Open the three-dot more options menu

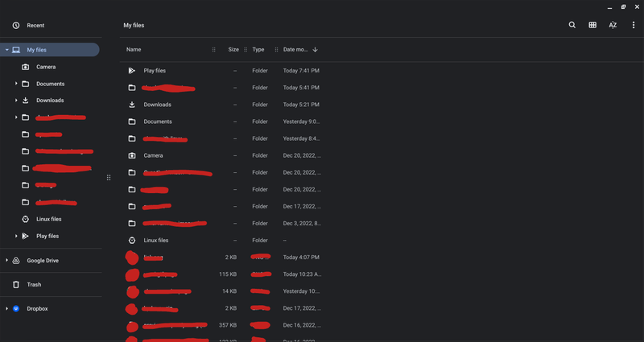pos(634,25)
